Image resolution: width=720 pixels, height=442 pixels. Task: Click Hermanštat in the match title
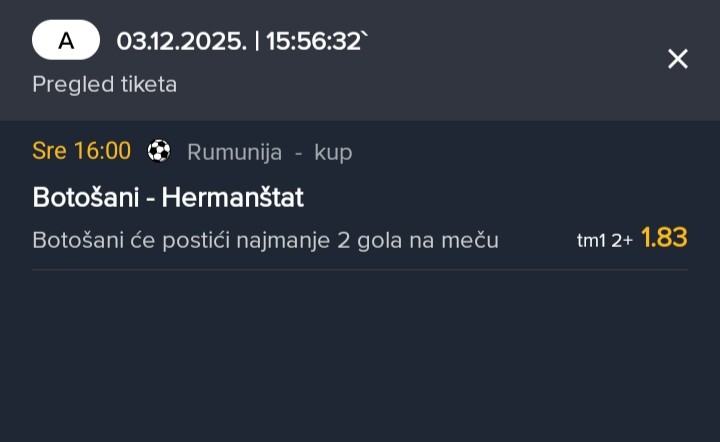[232, 197]
